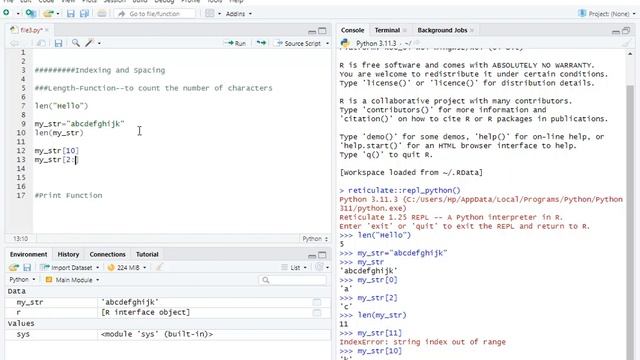
Task: Click the Run button
Action: click(x=236, y=43)
